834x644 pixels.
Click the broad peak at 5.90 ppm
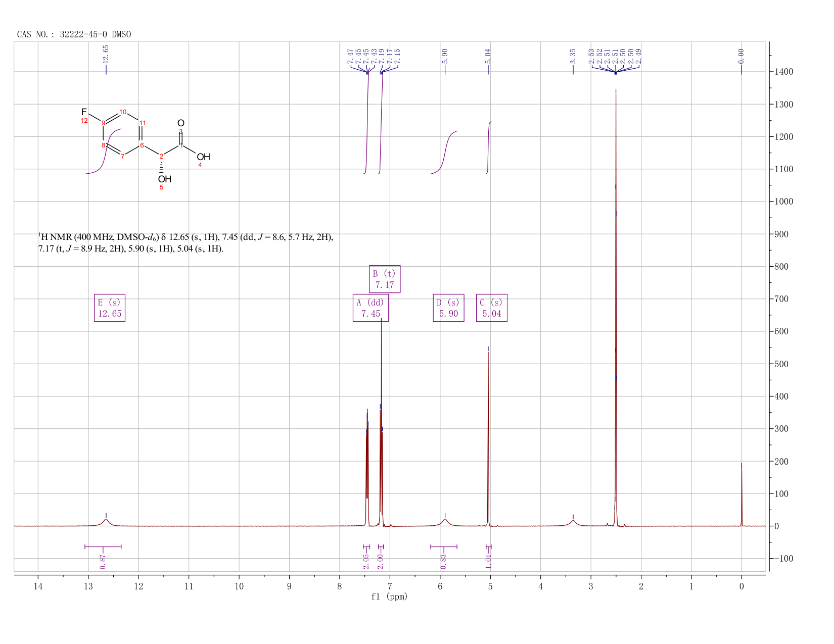445,522
